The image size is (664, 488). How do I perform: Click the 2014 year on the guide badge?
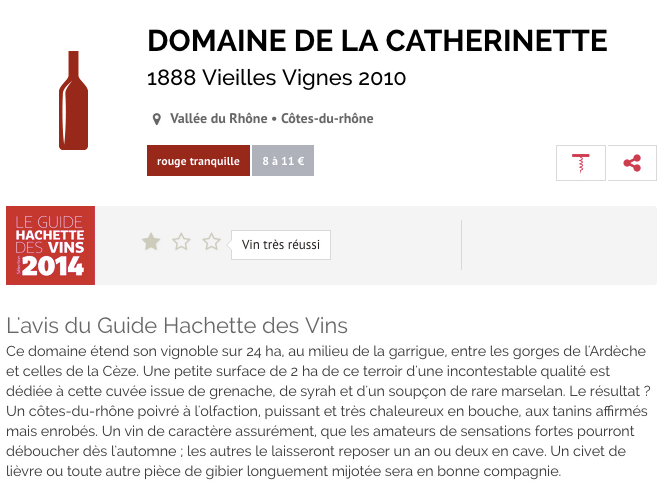[53, 266]
